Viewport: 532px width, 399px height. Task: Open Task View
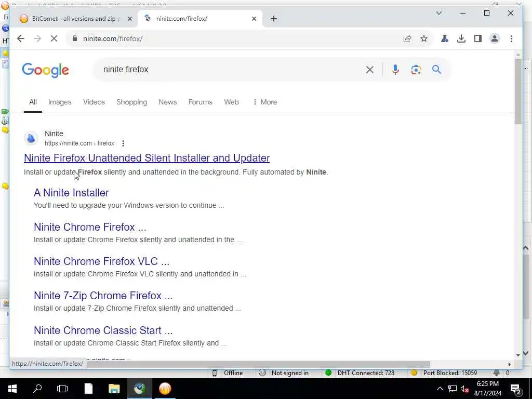coord(62,389)
